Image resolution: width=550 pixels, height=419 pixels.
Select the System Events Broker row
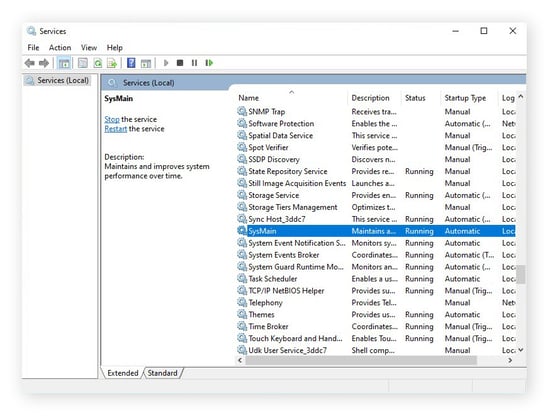(x=376, y=255)
